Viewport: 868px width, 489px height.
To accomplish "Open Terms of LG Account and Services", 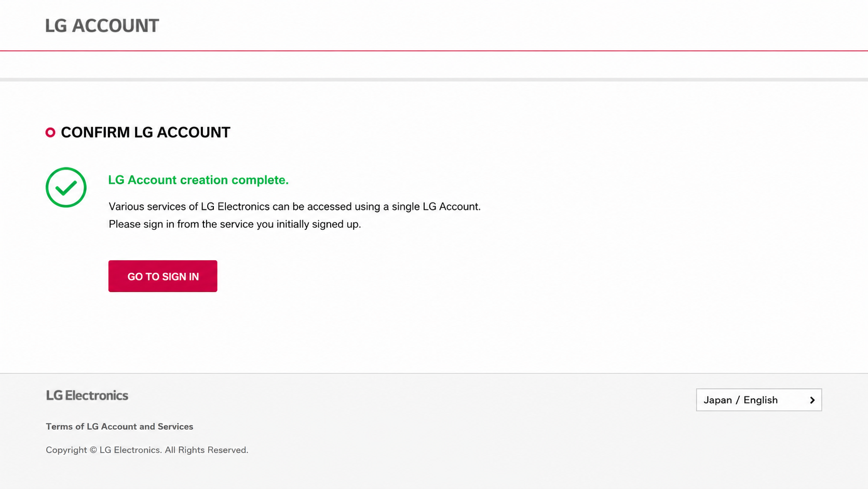I will (119, 427).
